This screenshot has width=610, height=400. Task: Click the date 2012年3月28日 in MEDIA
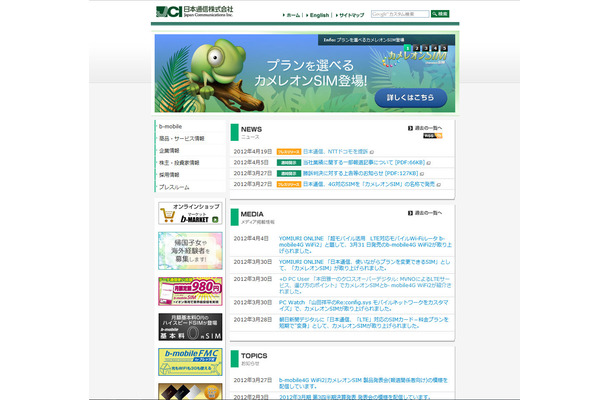(252, 319)
